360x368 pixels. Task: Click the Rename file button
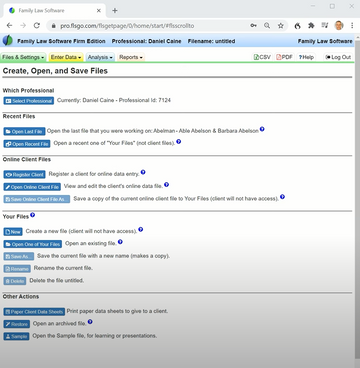click(x=17, y=269)
